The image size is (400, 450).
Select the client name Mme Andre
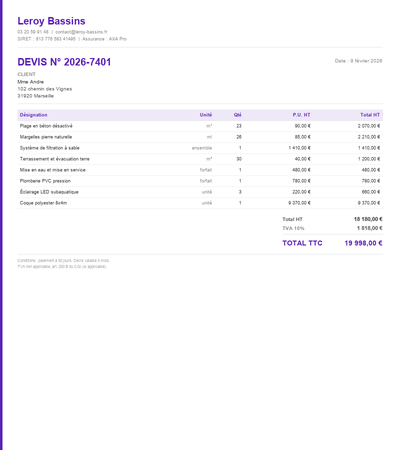(30, 82)
